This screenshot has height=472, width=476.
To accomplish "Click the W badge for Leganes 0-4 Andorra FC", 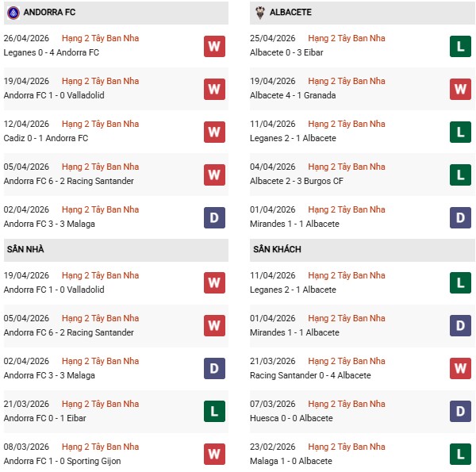I will click(x=214, y=46).
